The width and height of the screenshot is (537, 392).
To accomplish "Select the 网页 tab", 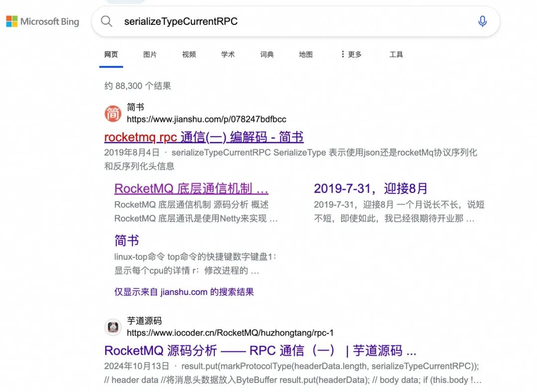I will pos(111,55).
